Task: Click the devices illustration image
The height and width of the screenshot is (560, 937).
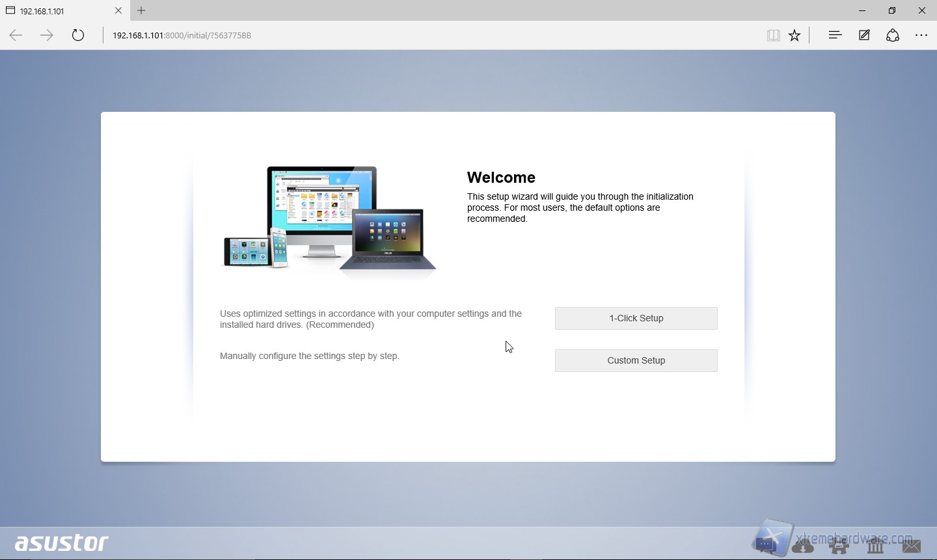Action: [x=329, y=220]
